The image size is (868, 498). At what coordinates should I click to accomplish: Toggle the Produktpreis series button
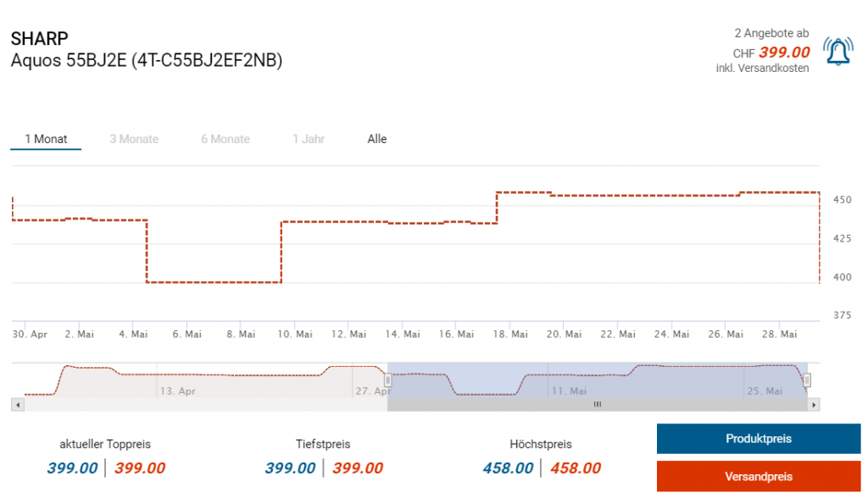tap(759, 439)
